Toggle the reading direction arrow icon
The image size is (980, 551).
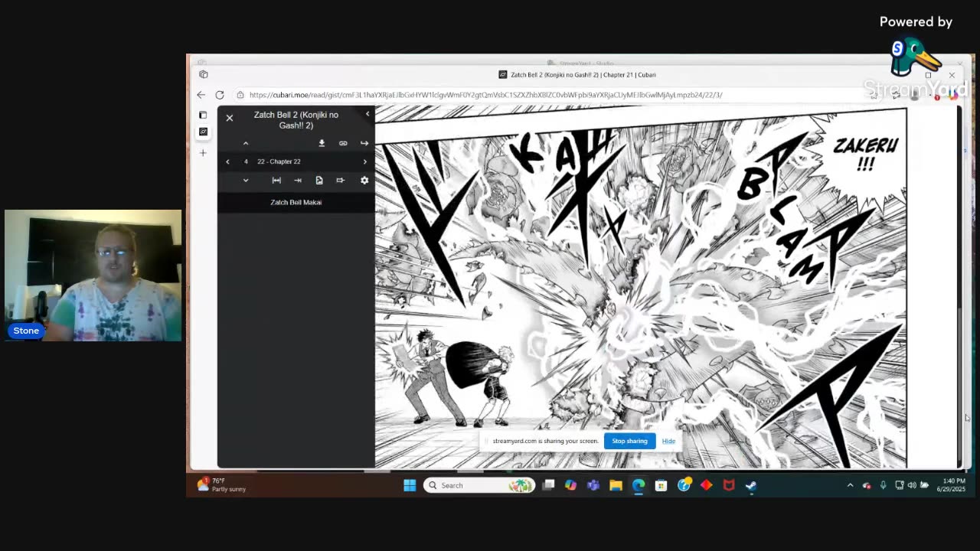(x=298, y=181)
